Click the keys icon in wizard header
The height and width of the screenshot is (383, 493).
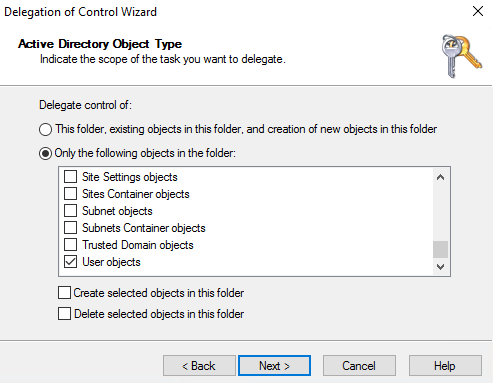tap(462, 56)
